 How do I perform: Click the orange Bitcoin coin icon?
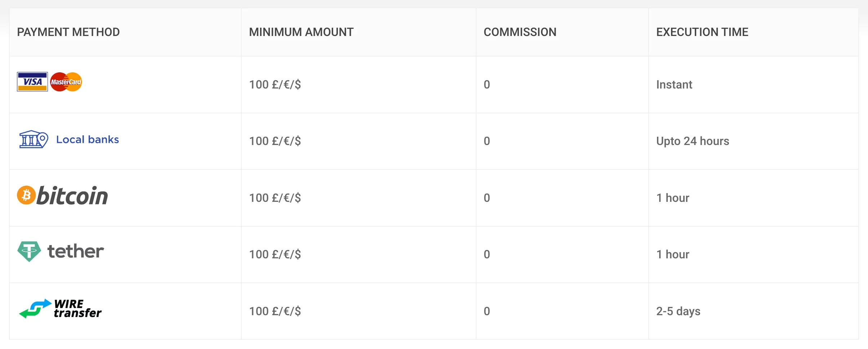point(26,195)
